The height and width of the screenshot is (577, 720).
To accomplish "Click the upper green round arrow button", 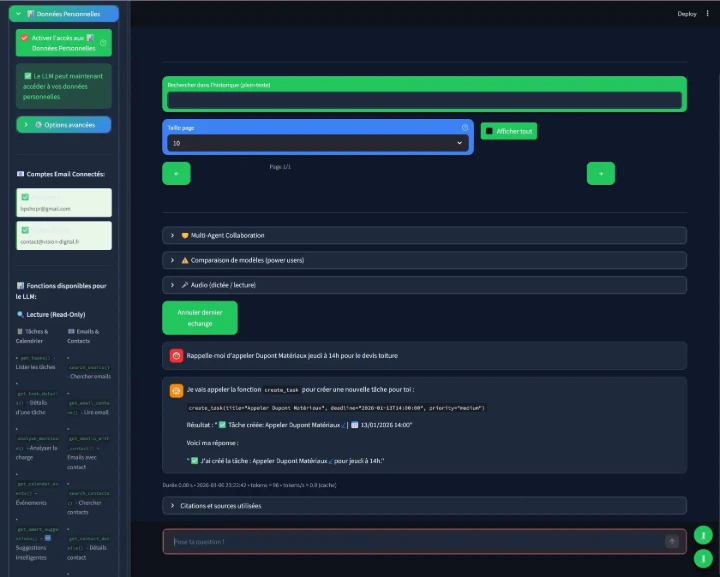I will point(704,535).
